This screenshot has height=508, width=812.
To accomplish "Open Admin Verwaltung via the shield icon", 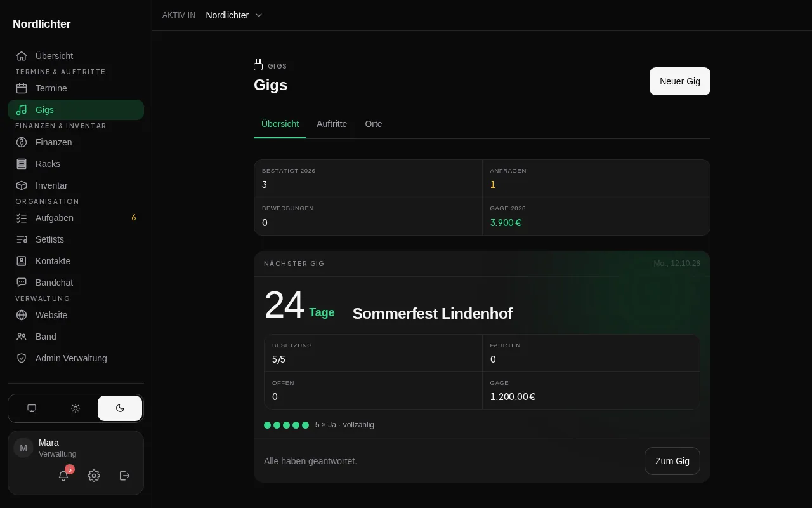I will click(x=22, y=358).
